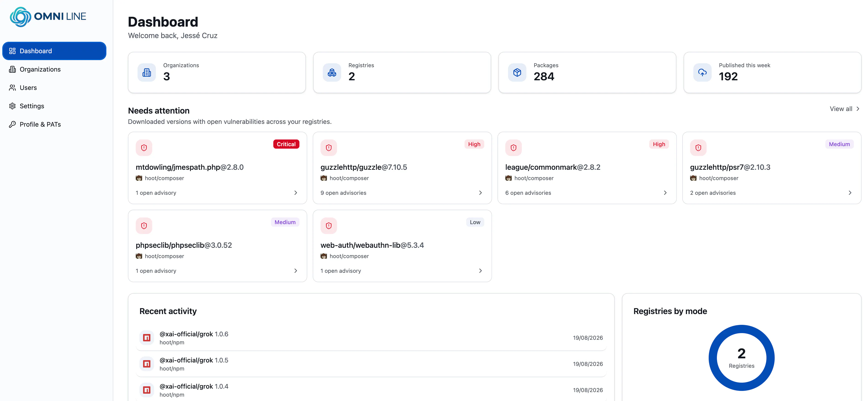Viewport: 868px width, 401px height.
Task: Open chevron on phpseclib advisory row
Action: click(x=296, y=271)
